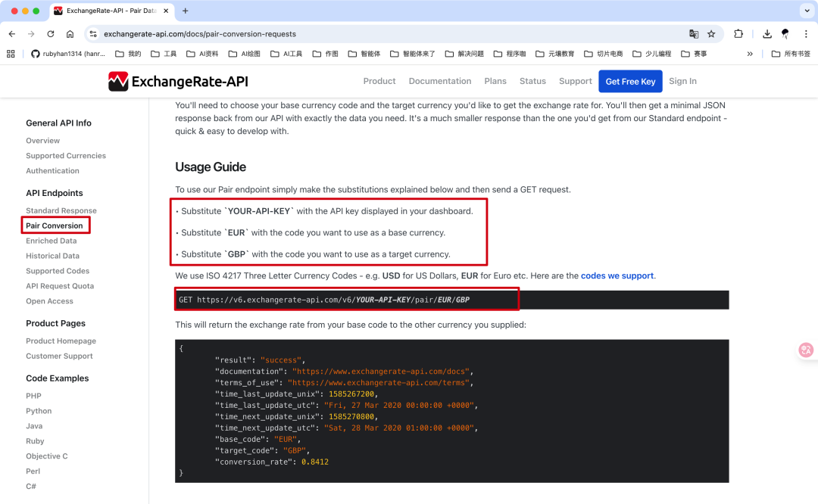Open the Documentation nav menu
Screen dimensions: 818x504
(440, 81)
